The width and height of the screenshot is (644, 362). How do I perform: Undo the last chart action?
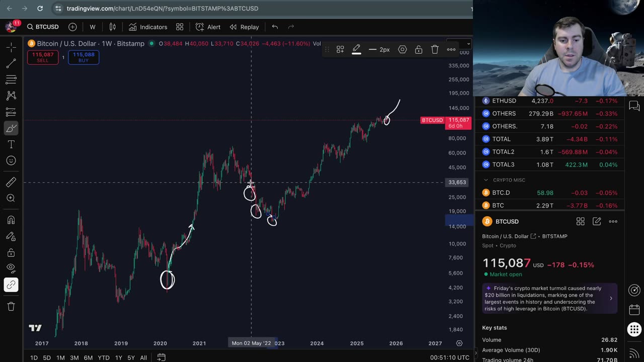click(x=275, y=27)
